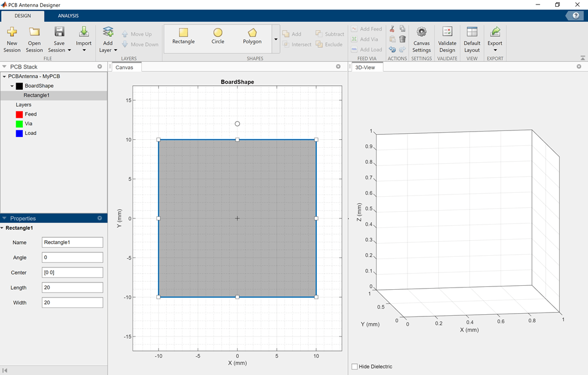The height and width of the screenshot is (375, 588).
Task: Collapse the PCB Stack panel
Action: pos(4,66)
